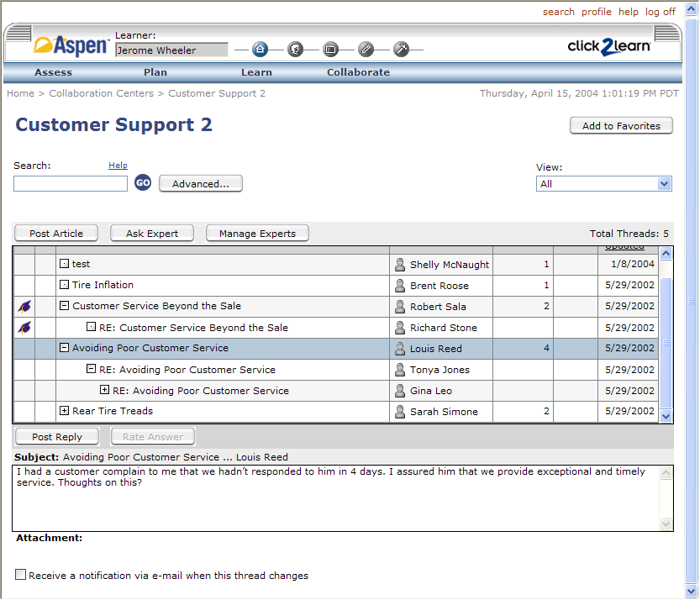The height and width of the screenshot is (600, 700).
Task: Open the Collaborate menu
Action: coord(358,72)
